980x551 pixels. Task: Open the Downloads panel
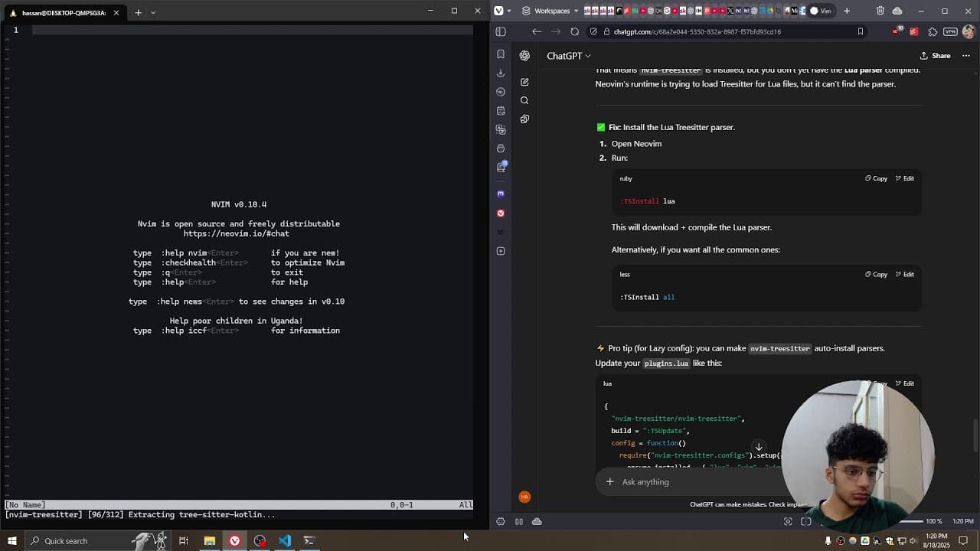point(501,73)
